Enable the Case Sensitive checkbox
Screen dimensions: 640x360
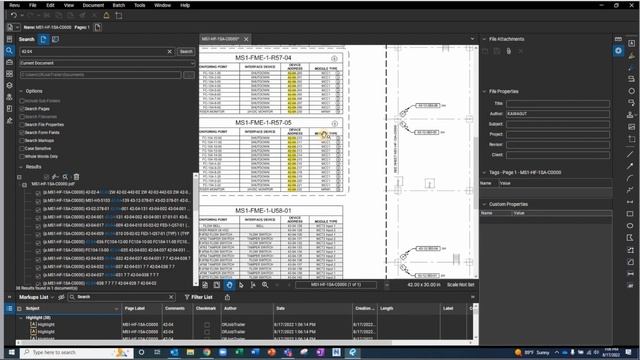pyautogui.click(x=22, y=148)
